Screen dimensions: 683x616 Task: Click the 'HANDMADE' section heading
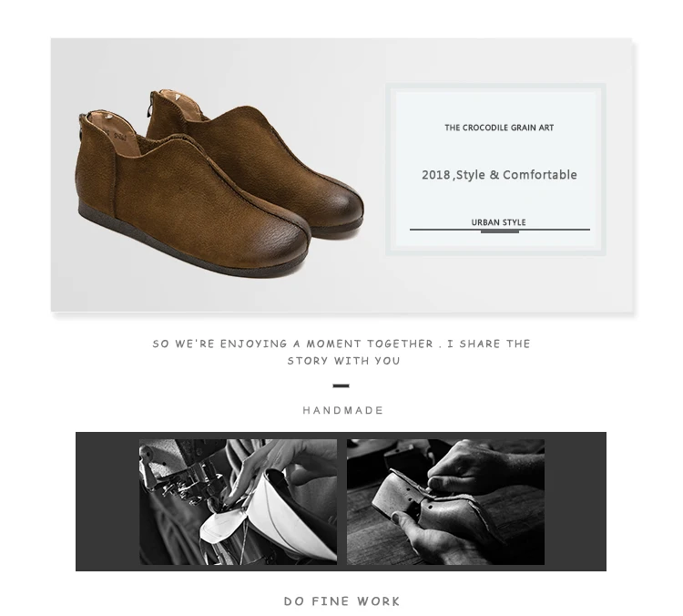coord(342,410)
